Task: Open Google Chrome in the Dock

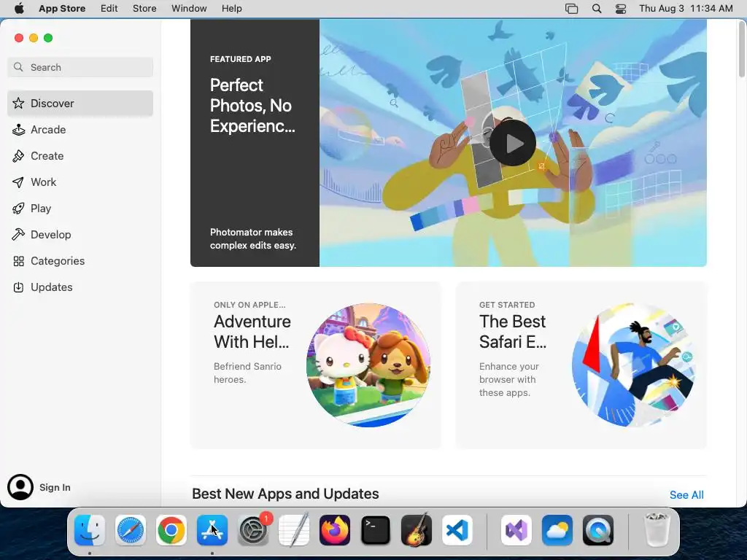Action: point(171,530)
